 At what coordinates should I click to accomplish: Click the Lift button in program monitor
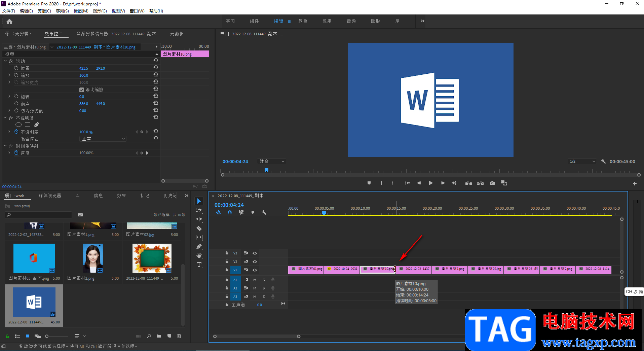point(468,183)
